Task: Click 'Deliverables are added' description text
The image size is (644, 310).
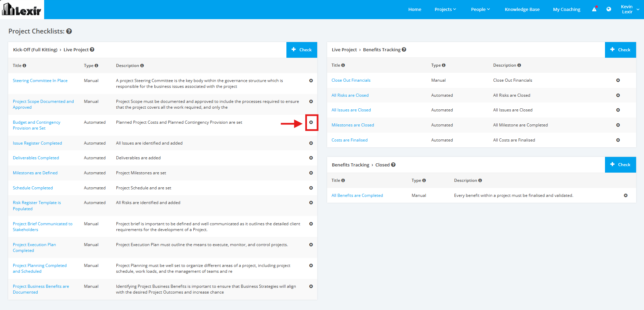Action: [138, 158]
